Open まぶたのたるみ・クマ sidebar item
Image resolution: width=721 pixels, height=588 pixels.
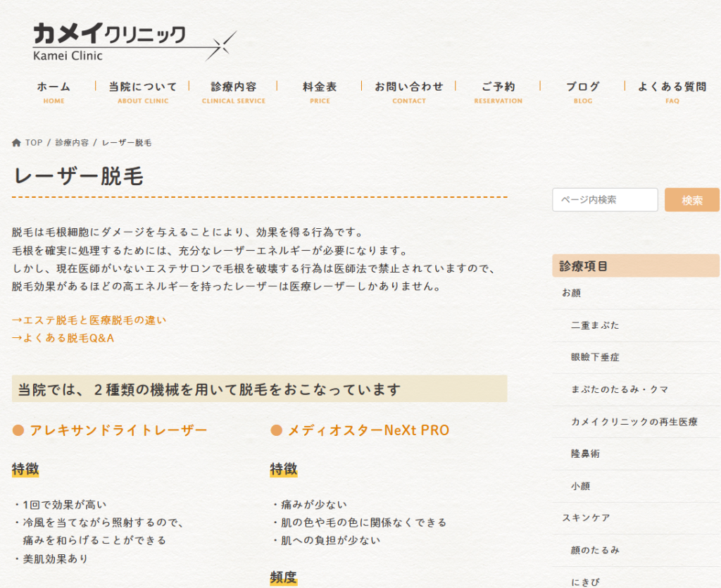(x=620, y=389)
